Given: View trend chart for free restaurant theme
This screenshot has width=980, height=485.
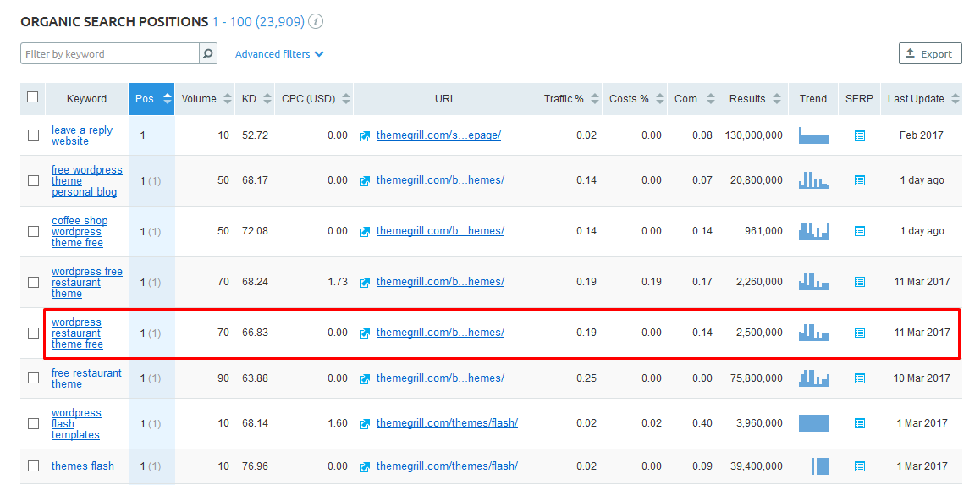Looking at the screenshot, I should click(814, 378).
